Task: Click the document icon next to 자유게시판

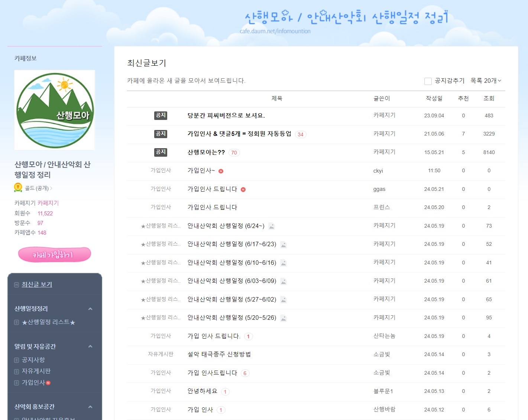Action: (x=16, y=371)
